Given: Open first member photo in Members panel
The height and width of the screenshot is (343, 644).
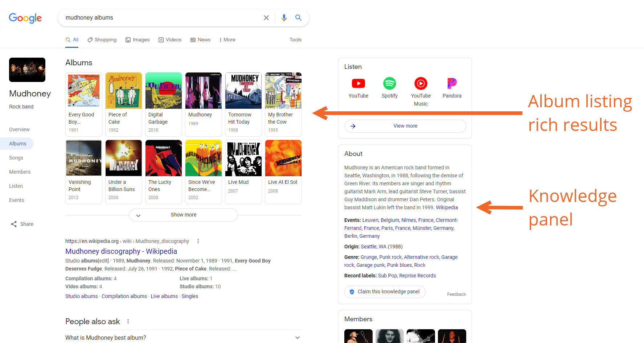Looking at the screenshot, I should point(358,336).
